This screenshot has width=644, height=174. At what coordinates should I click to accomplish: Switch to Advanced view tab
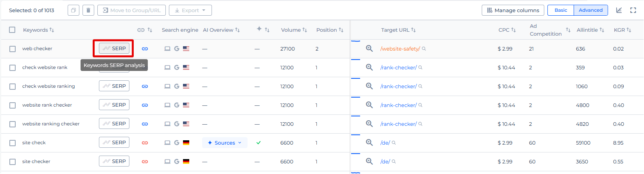point(591,10)
